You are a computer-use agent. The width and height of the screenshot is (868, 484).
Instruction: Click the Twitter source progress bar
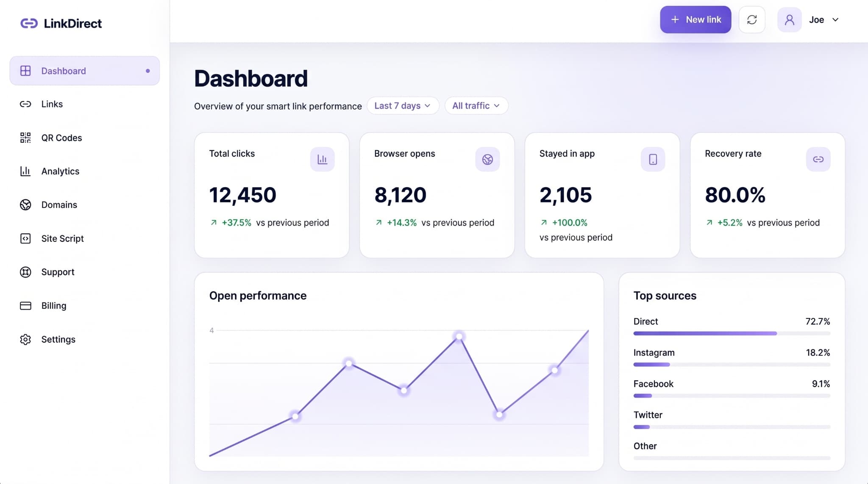coord(732,427)
